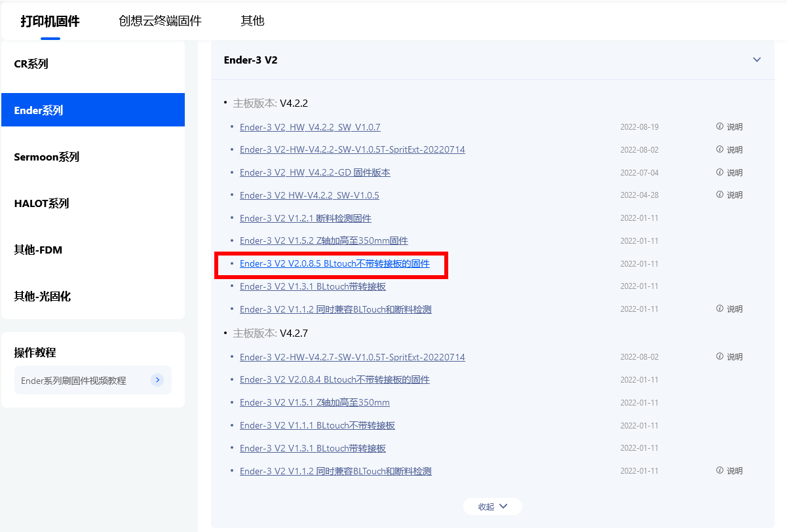Image resolution: width=787 pixels, height=532 pixels.
Task: Open 说明 for V4.2.2 SpritExt-20220714 firmware
Action: [729, 150]
